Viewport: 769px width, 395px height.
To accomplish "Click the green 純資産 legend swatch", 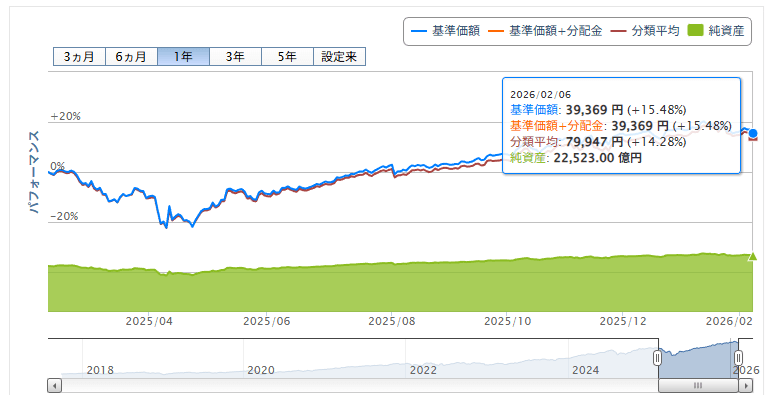I will [695, 31].
